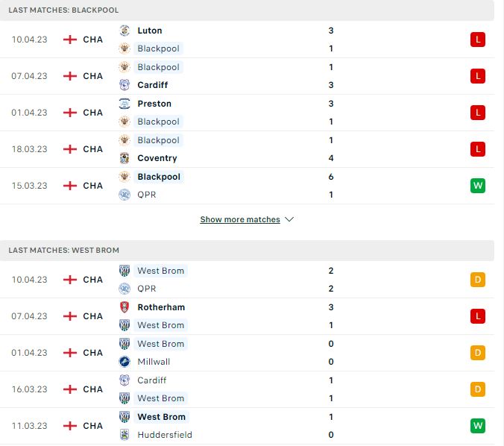
Task: Click the Huddersfield club crest icon
Action: point(125,435)
